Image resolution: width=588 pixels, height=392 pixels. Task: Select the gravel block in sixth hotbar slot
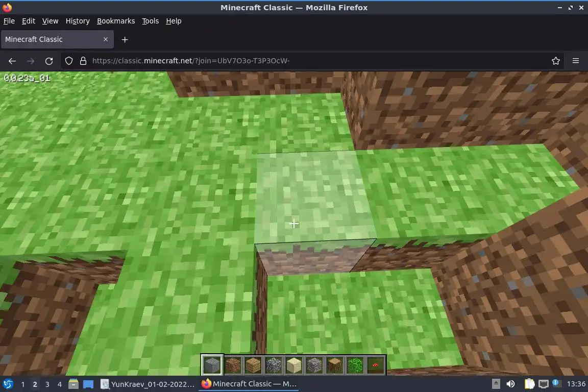pyautogui.click(x=314, y=364)
